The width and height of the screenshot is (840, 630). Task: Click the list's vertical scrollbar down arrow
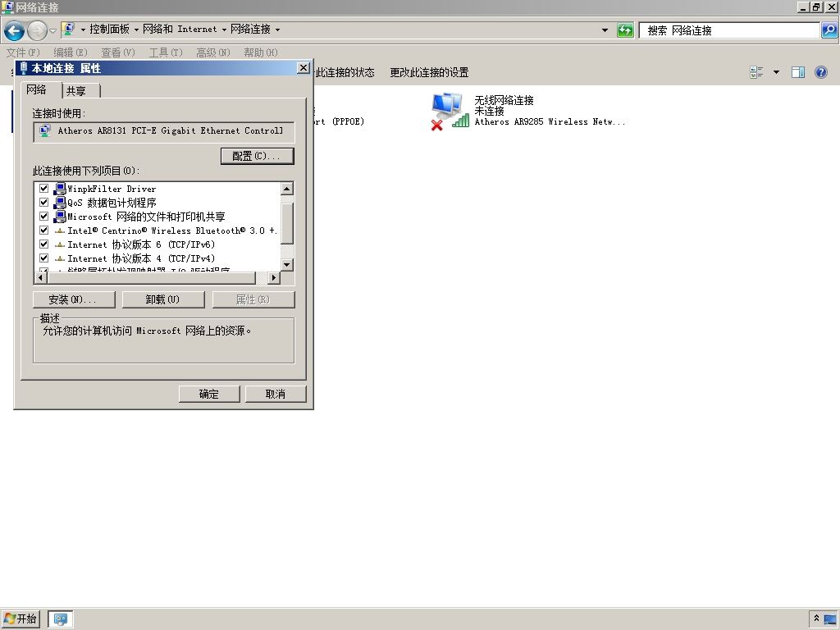[x=287, y=265]
